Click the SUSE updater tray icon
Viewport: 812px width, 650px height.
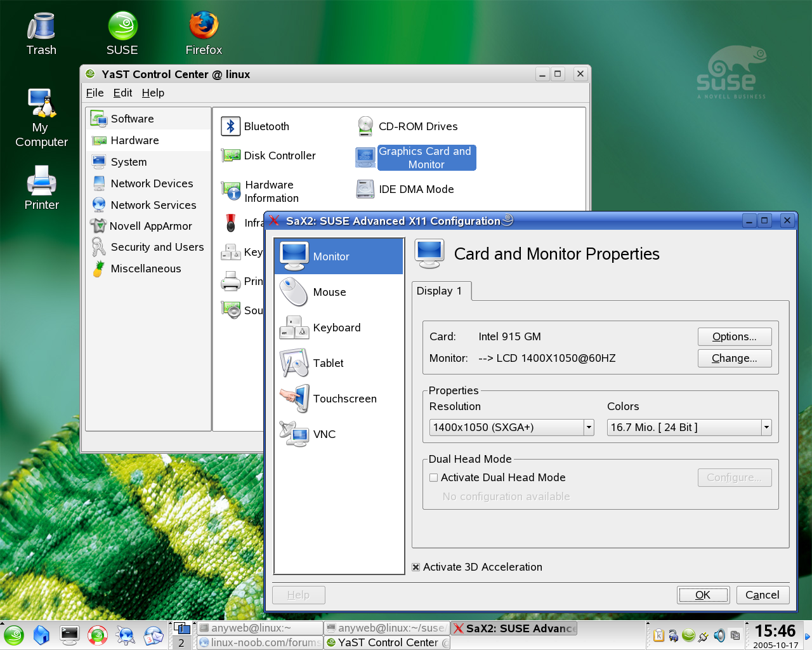pos(688,635)
